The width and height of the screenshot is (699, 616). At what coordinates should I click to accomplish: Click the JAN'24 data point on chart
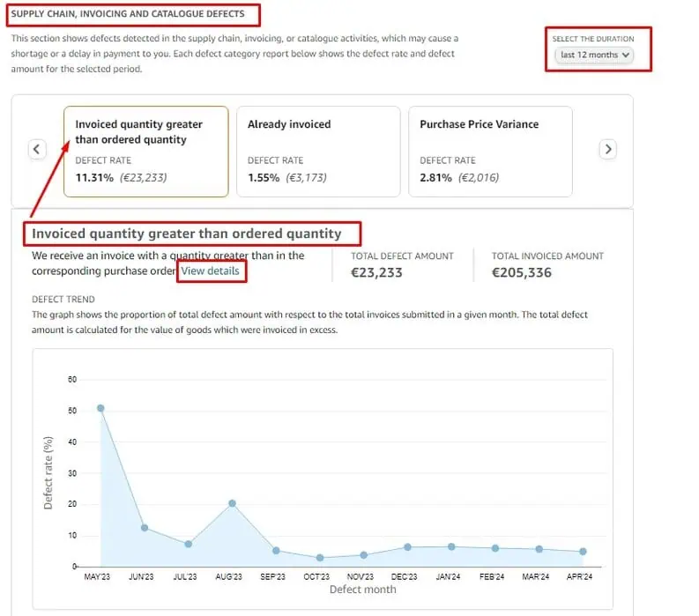pyautogui.click(x=451, y=546)
